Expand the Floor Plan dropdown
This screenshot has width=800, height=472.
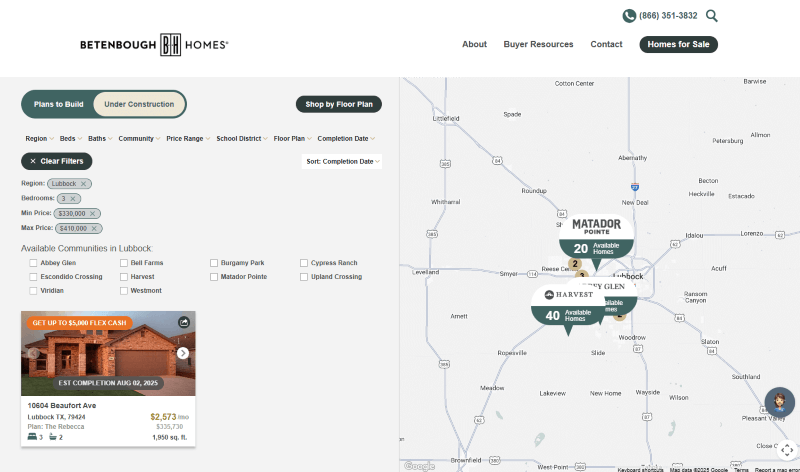tap(292, 139)
